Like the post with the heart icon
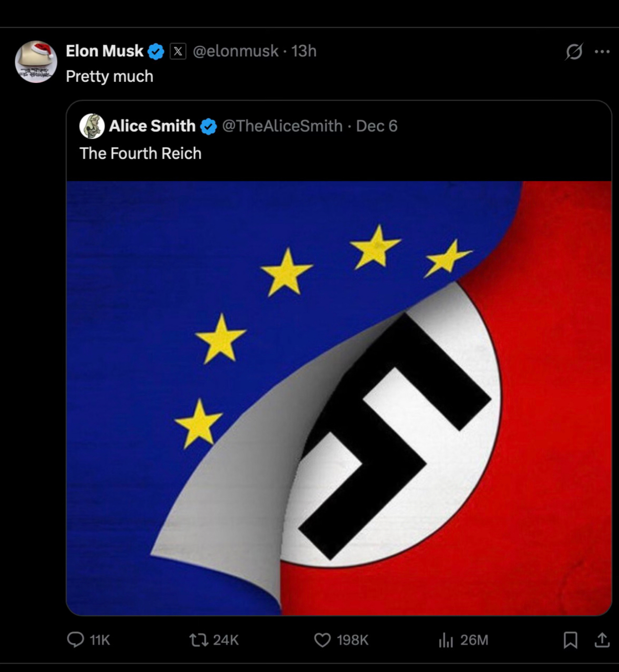The height and width of the screenshot is (672, 619). (322, 640)
